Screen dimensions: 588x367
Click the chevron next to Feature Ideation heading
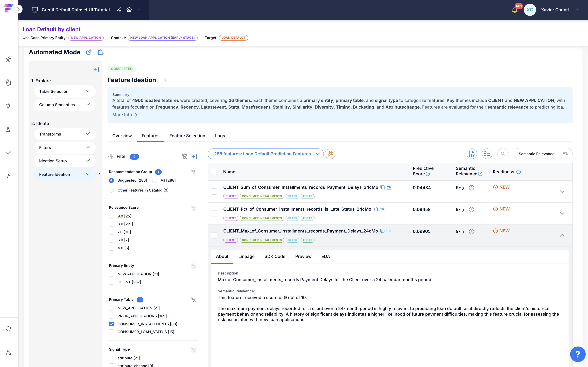pyautogui.click(x=165, y=80)
